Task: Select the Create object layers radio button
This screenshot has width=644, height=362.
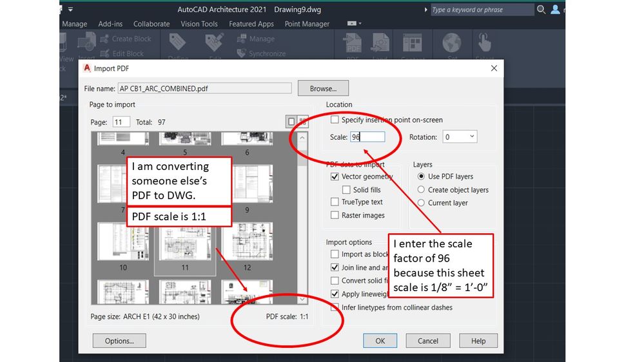Action: click(x=421, y=189)
